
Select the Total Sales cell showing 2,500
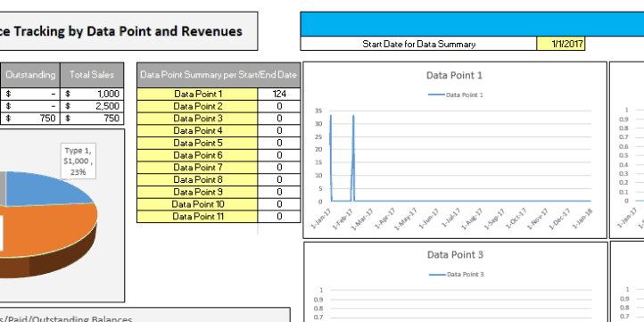coord(92,106)
